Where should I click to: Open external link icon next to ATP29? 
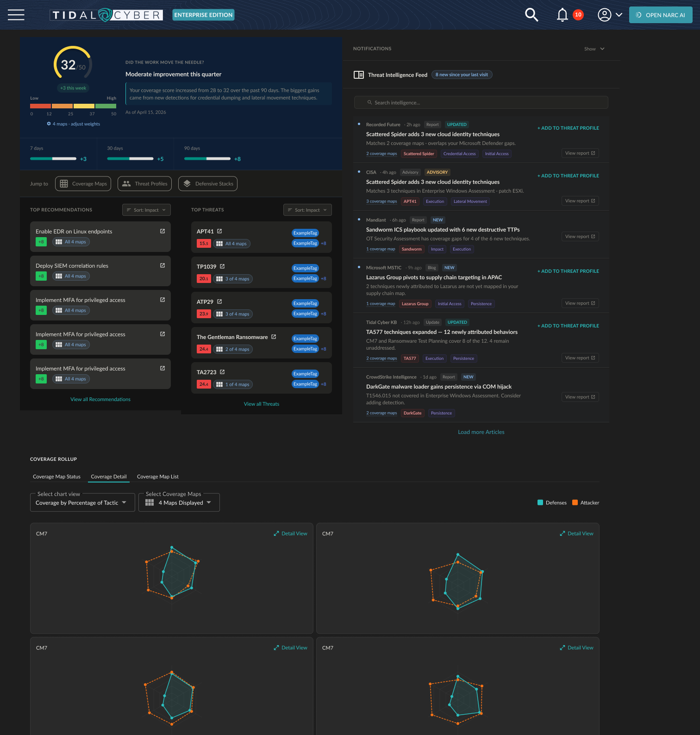(219, 302)
